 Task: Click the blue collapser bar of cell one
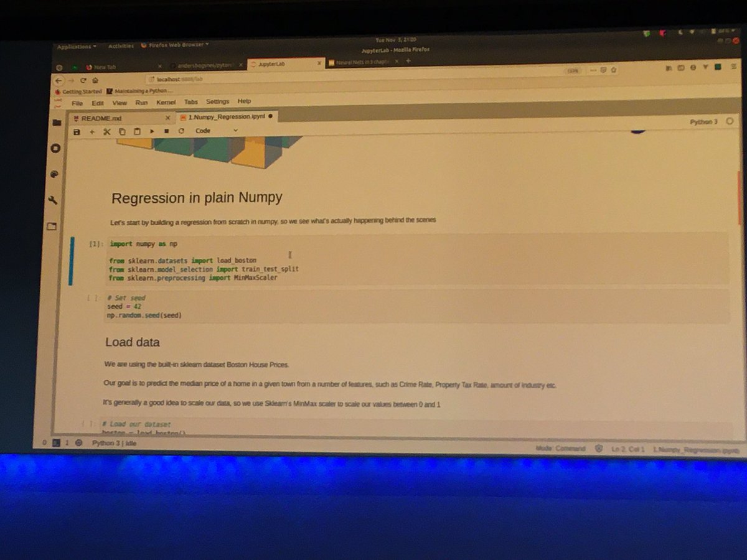point(72,261)
